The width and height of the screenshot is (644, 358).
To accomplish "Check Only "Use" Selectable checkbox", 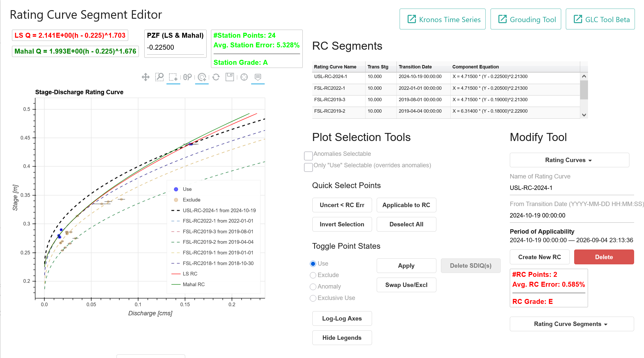I will (308, 167).
